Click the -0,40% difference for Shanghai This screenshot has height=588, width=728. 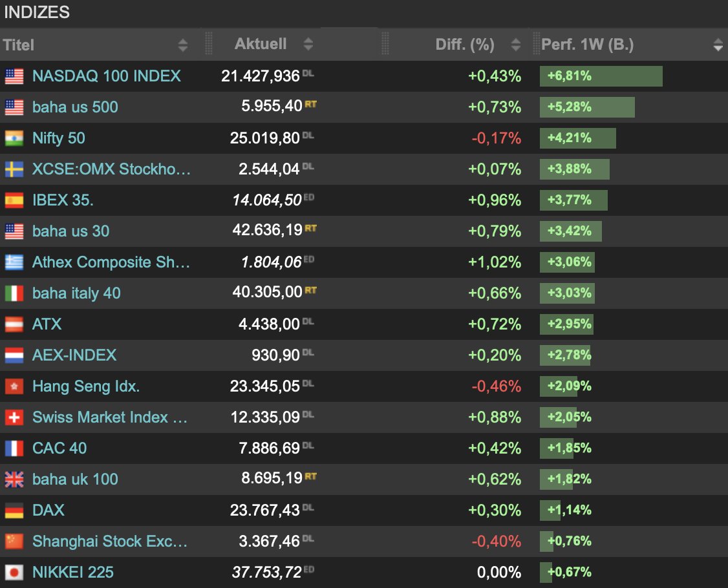497,541
